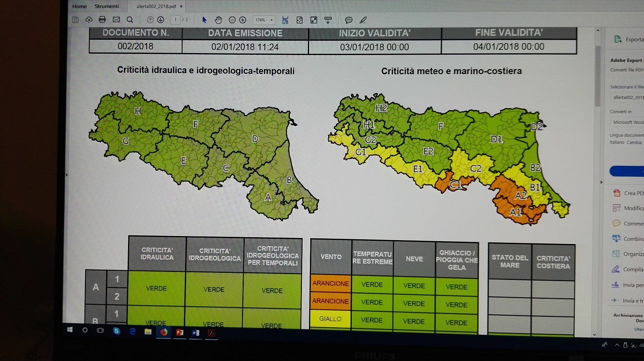The image size is (644, 361).
Task: Send file by email via envelope icon
Action: point(116,20)
